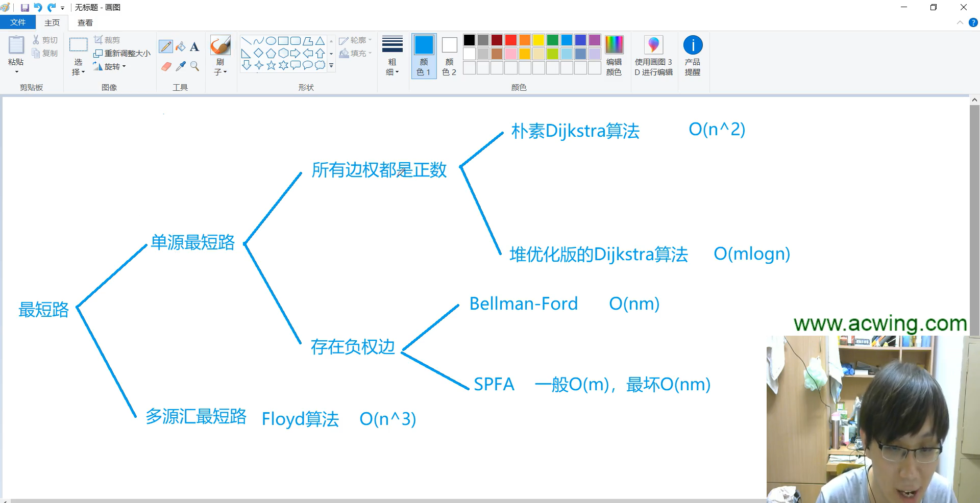This screenshot has height=503, width=980.
Task: Select the down arrow shape
Action: [x=246, y=65]
